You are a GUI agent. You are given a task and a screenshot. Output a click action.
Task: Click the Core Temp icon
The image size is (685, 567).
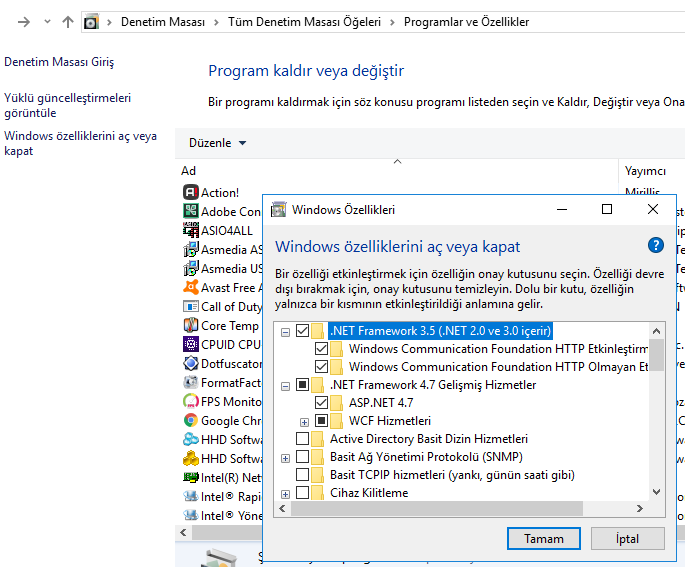pyautogui.click(x=190, y=325)
